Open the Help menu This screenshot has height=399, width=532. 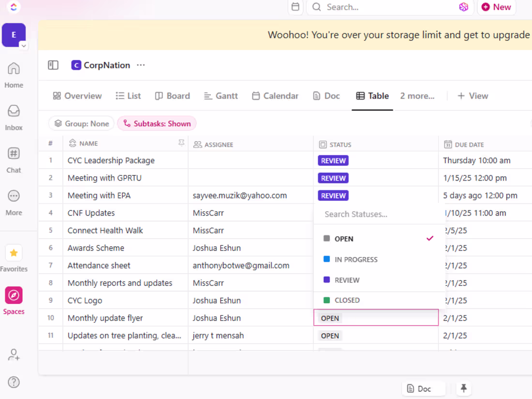pos(14,382)
